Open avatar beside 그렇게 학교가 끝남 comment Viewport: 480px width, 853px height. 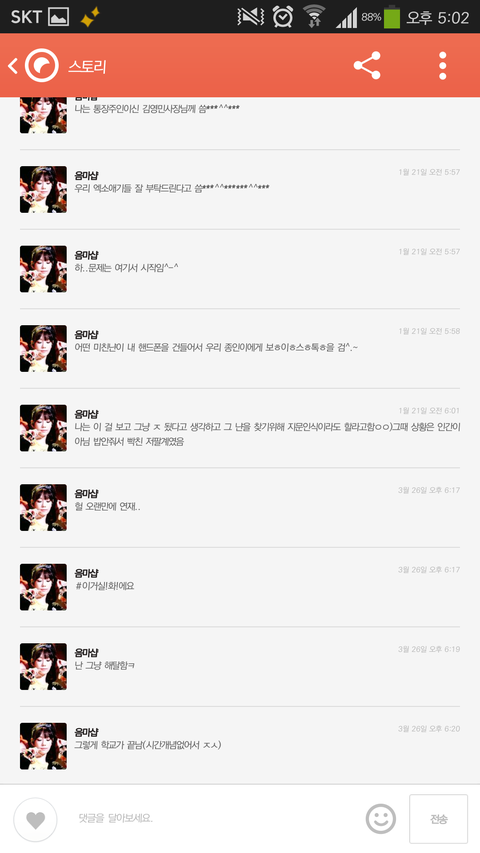point(44,746)
